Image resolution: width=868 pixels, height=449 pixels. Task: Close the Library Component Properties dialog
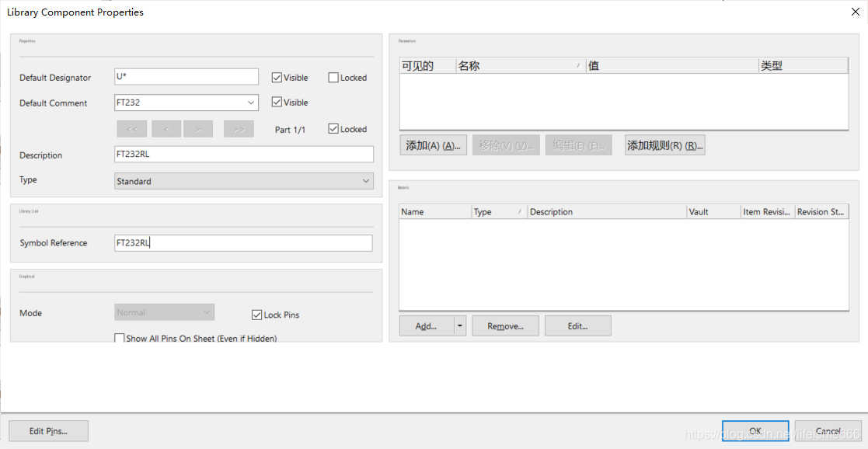(x=855, y=12)
